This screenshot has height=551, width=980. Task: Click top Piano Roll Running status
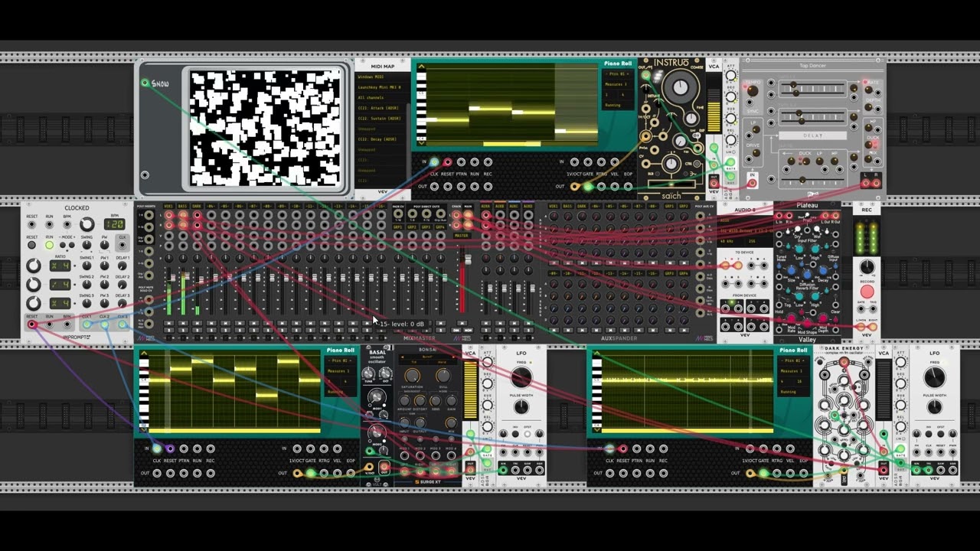[619, 105]
